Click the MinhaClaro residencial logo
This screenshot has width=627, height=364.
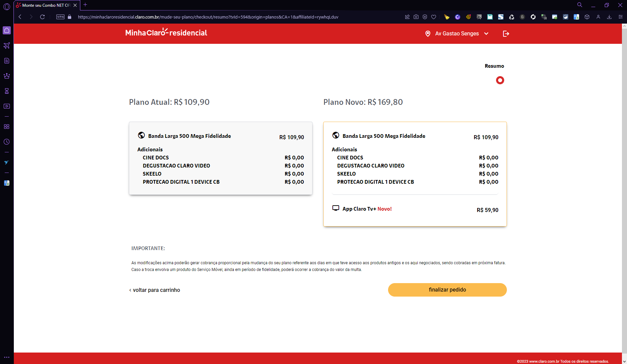click(x=166, y=32)
